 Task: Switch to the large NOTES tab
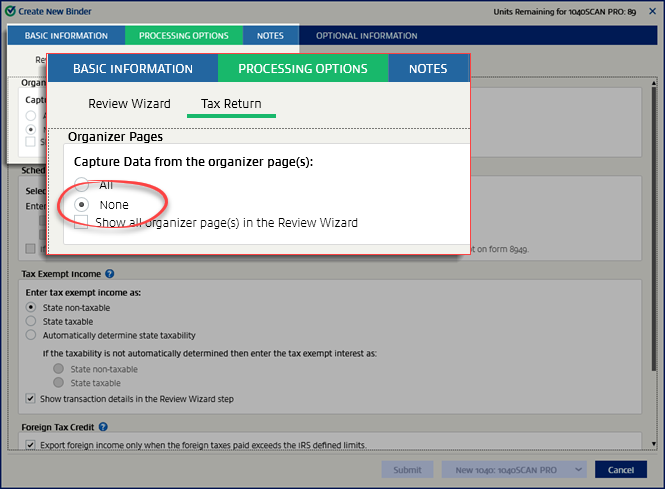click(x=427, y=69)
